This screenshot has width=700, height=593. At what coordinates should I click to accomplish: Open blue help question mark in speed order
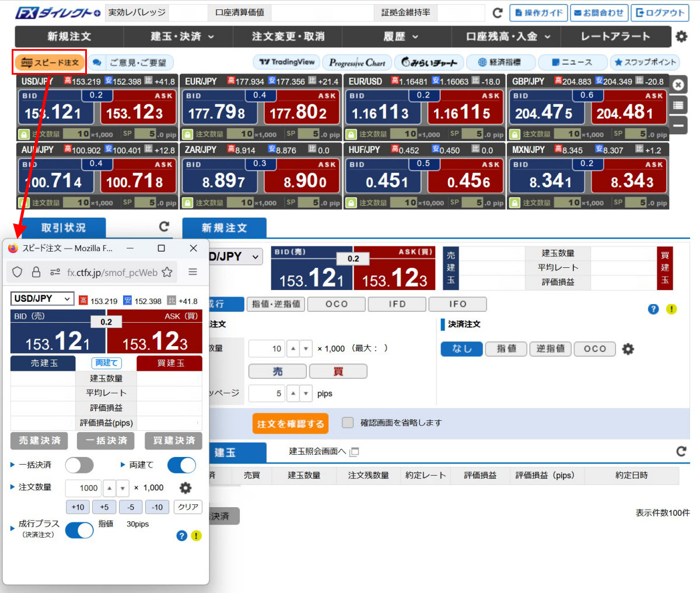pyautogui.click(x=182, y=535)
